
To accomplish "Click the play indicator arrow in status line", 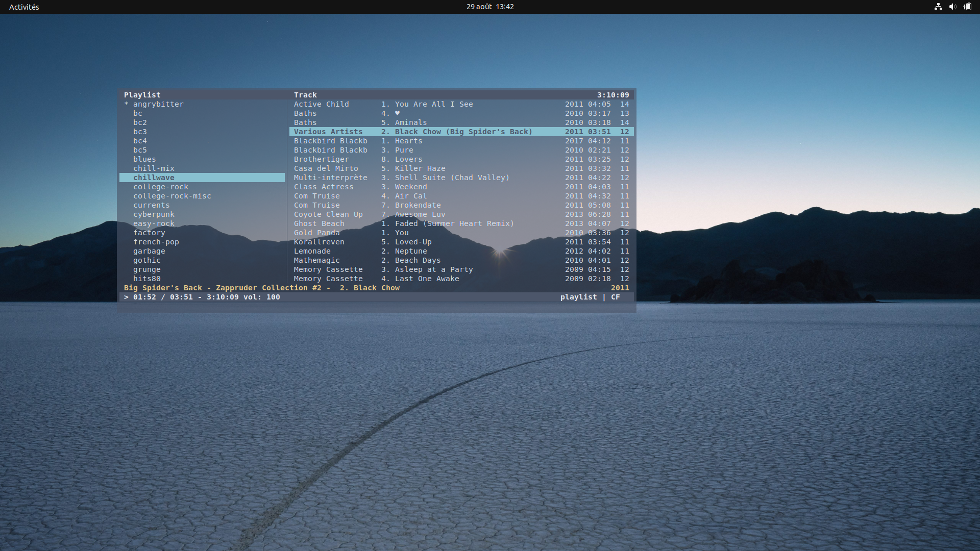I will pos(126,297).
